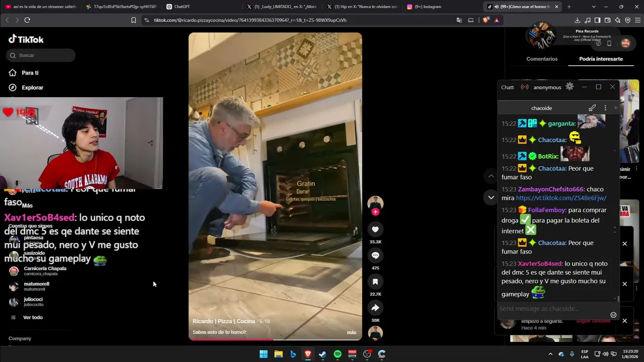This screenshot has width=644, height=362.
Task: Click the Brave Shields icon in address bar
Action: pyautogui.click(x=486, y=20)
